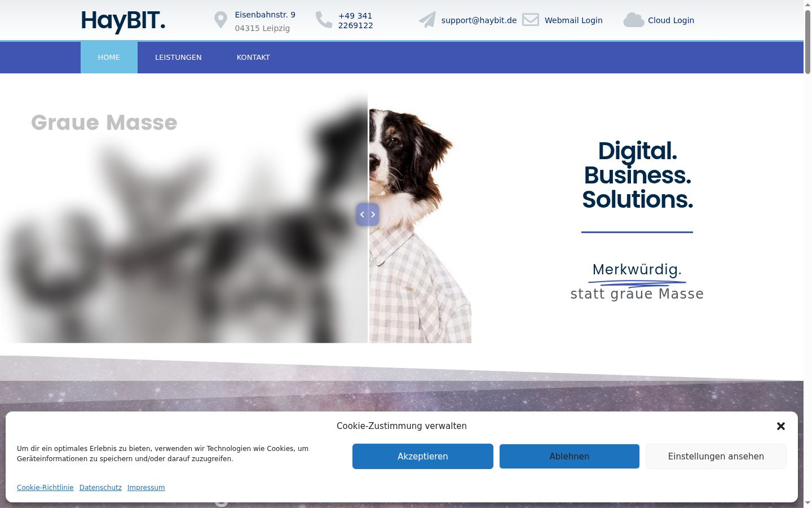Click the blurred Graue Masse image
Screen dimensions: 812x508
[x=184, y=217]
